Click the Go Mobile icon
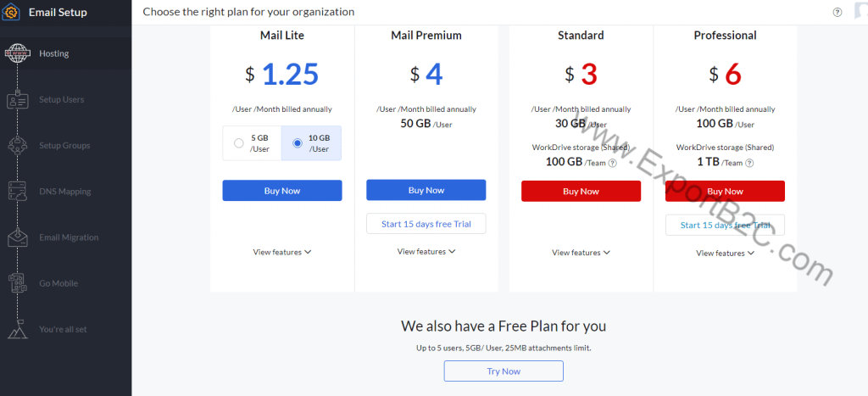The width and height of the screenshot is (868, 396). (17, 283)
